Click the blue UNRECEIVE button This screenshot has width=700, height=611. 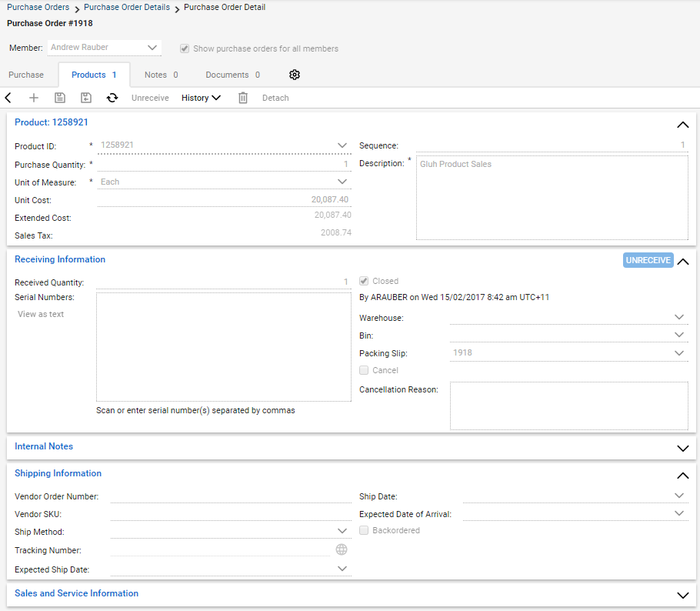click(648, 260)
